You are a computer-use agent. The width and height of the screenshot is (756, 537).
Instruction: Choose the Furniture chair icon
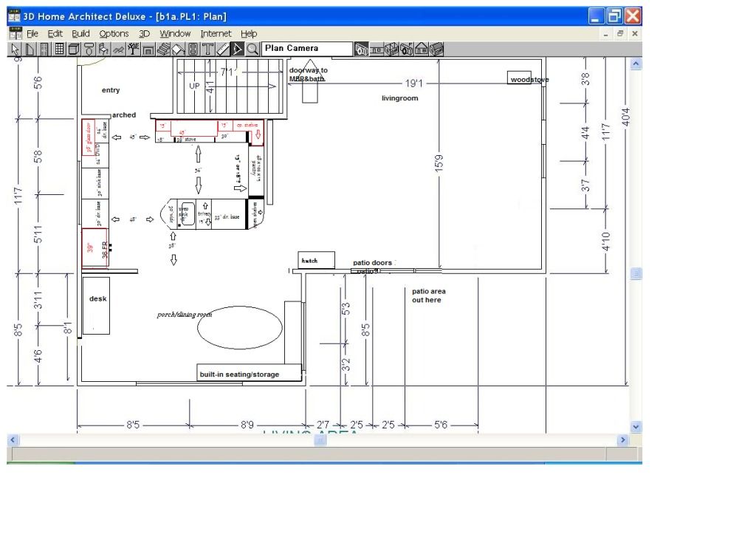[103, 49]
